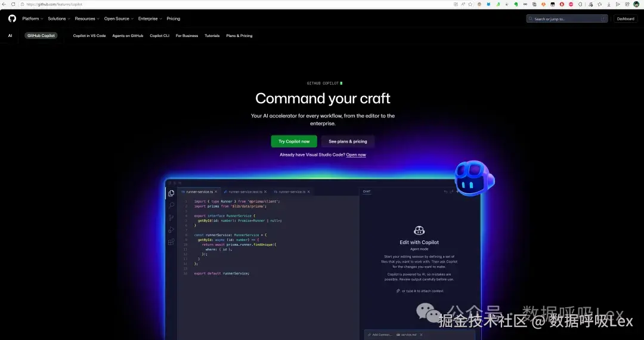Click the undo arrow in the Chat panel header
The width and height of the screenshot is (644, 340).
[445, 191]
